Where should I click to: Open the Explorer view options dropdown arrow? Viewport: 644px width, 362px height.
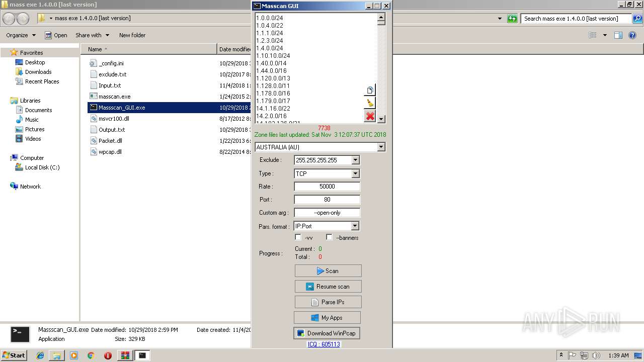click(605, 35)
